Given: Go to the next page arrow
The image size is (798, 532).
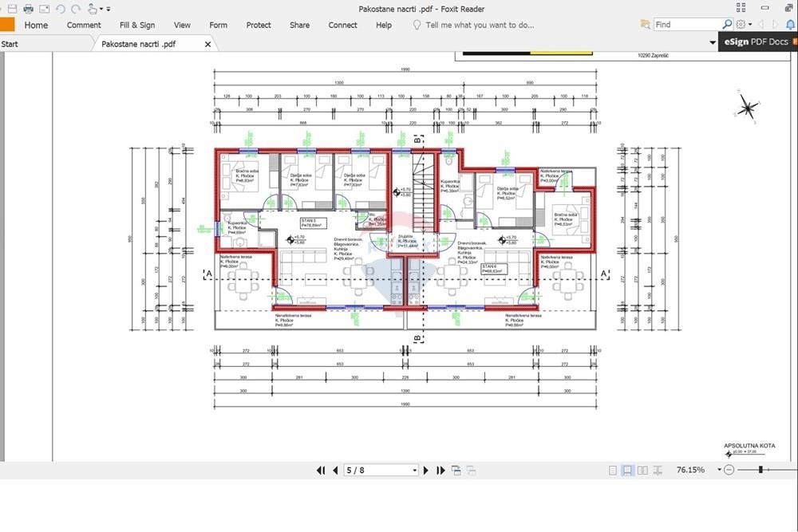Looking at the screenshot, I should tap(426, 471).
